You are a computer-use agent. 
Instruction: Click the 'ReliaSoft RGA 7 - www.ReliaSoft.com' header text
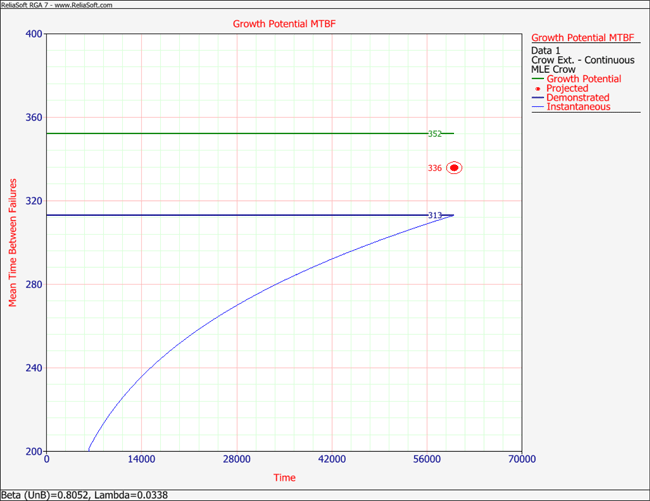click(57, 5)
